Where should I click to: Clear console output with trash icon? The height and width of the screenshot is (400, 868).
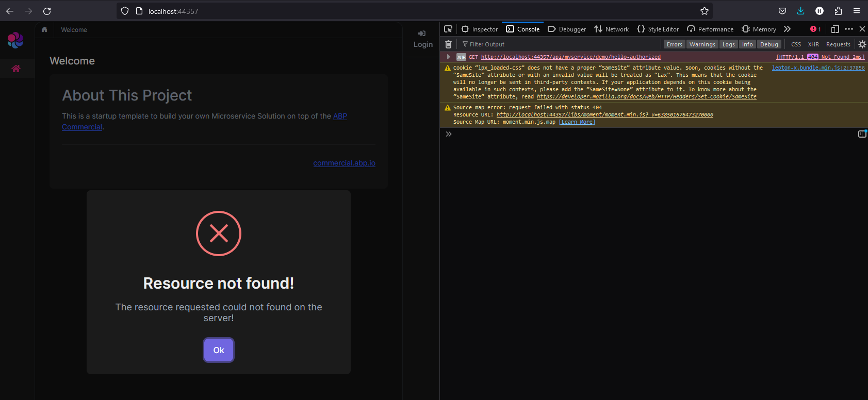click(448, 44)
